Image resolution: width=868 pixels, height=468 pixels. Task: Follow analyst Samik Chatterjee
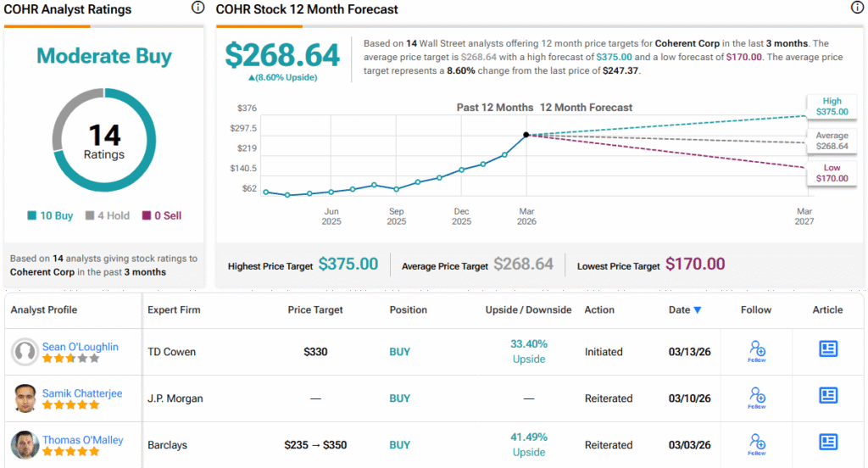[x=757, y=398]
